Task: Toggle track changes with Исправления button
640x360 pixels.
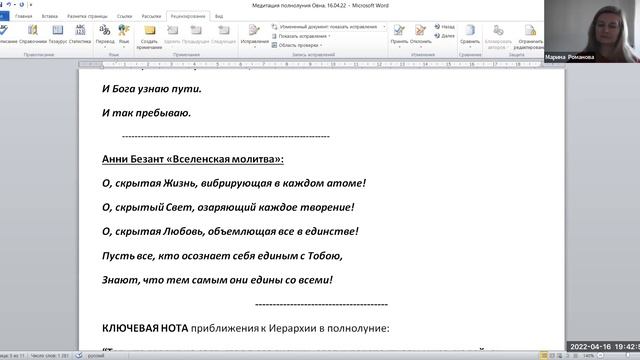Action: pos(254,36)
